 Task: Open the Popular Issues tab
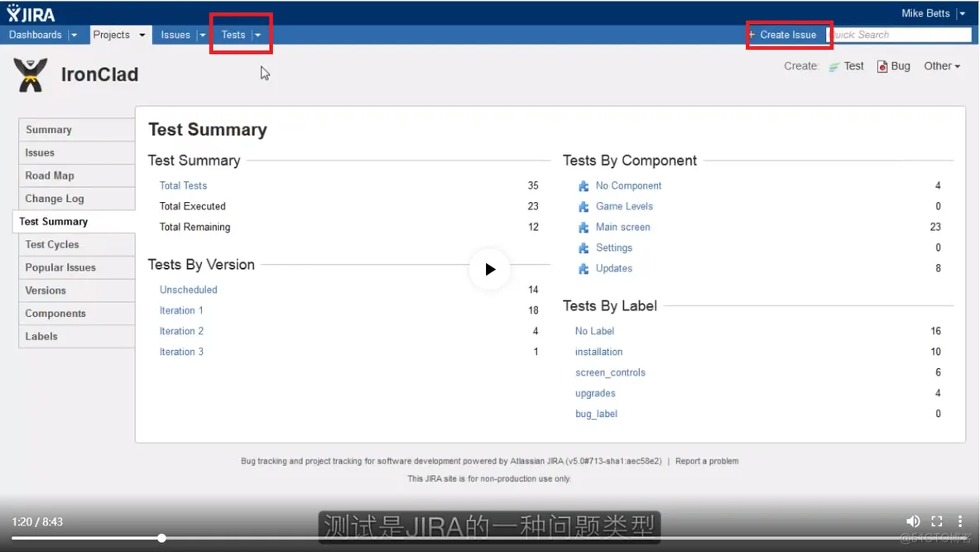click(77, 267)
